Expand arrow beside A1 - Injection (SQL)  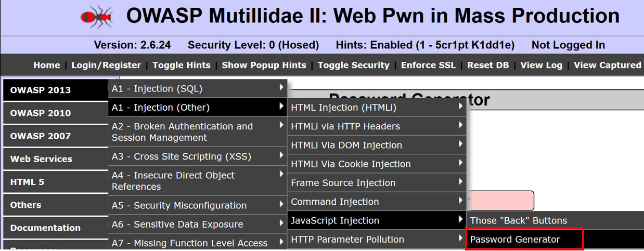[x=281, y=87]
